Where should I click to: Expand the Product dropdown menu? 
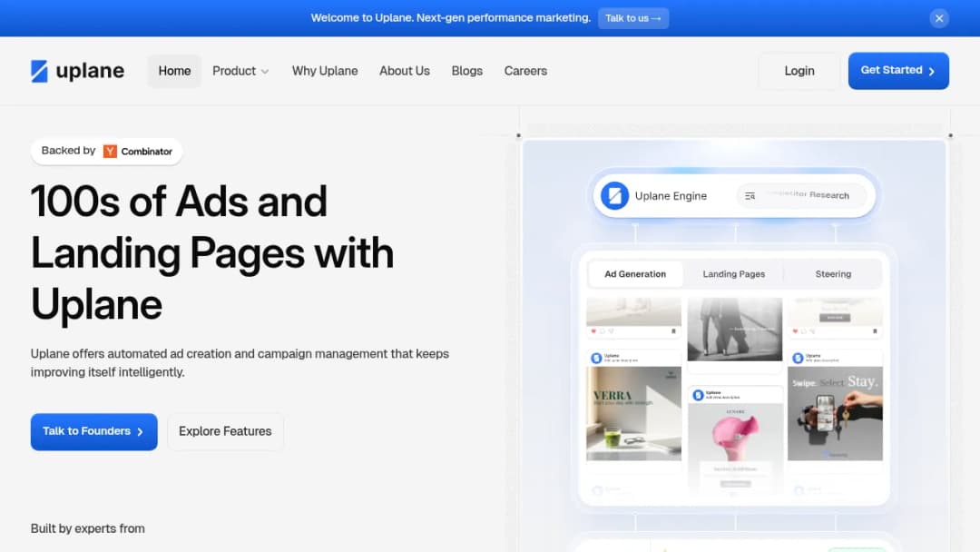[240, 71]
